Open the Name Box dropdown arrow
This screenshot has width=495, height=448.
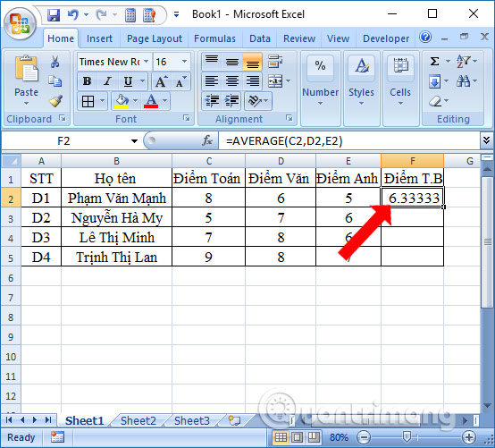[135, 141]
